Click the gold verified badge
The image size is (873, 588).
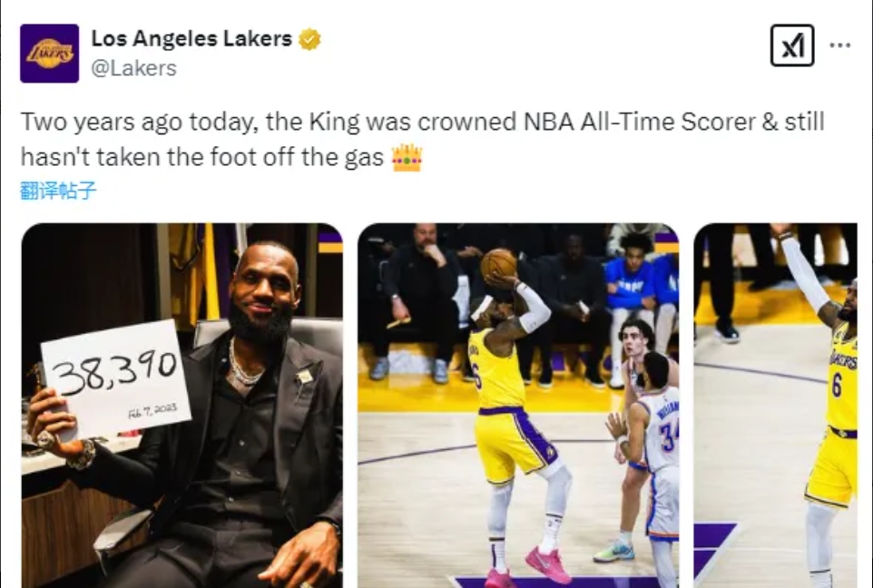(309, 39)
